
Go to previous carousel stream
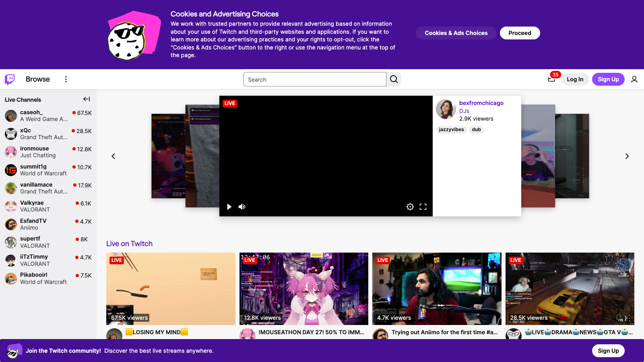pos(114,156)
